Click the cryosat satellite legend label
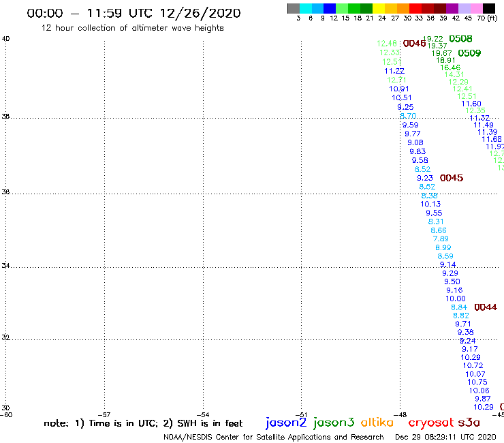The image size is (504, 443). point(431,423)
